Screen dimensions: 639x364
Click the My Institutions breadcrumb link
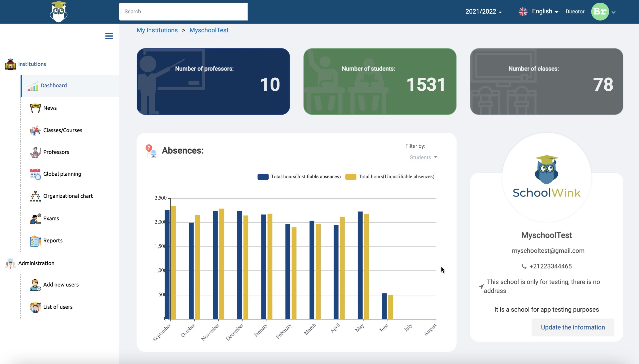pyautogui.click(x=157, y=30)
